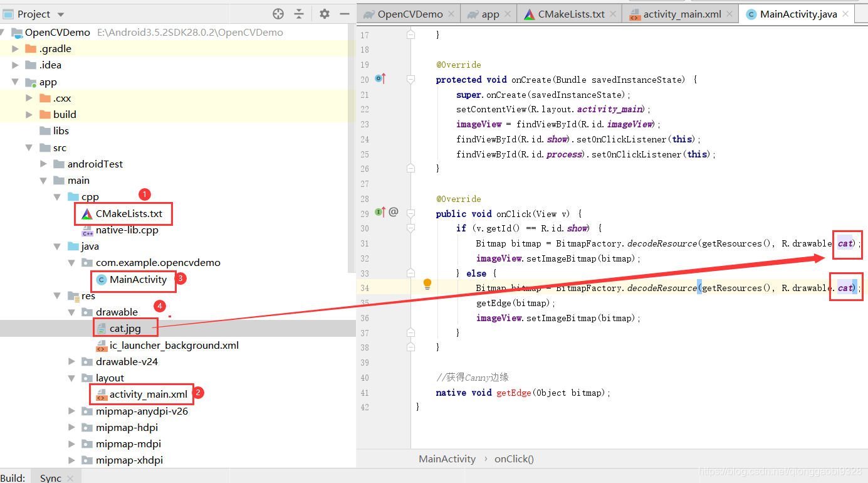The width and height of the screenshot is (868, 483).
Task: Select CMakeLists.txt in project tree
Action: (129, 214)
